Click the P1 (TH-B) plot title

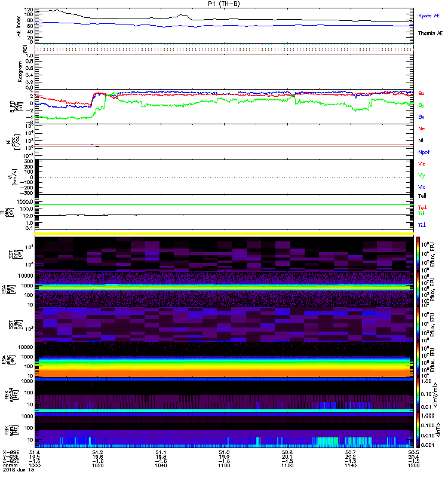(x=224, y=4)
